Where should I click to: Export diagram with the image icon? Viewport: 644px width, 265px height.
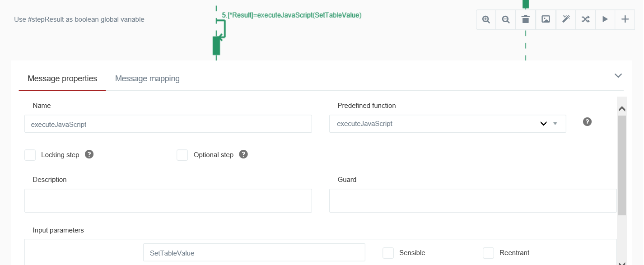546,19
